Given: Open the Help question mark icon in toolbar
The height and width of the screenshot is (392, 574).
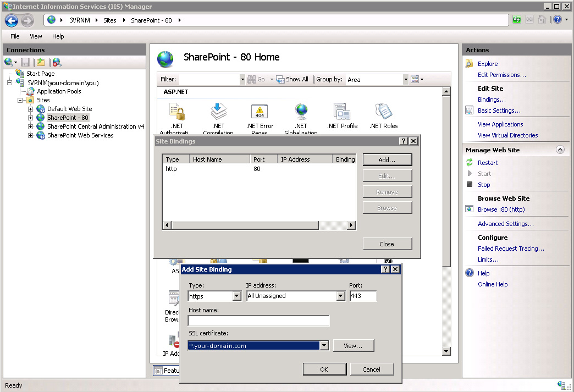Looking at the screenshot, I should tap(557, 20).
